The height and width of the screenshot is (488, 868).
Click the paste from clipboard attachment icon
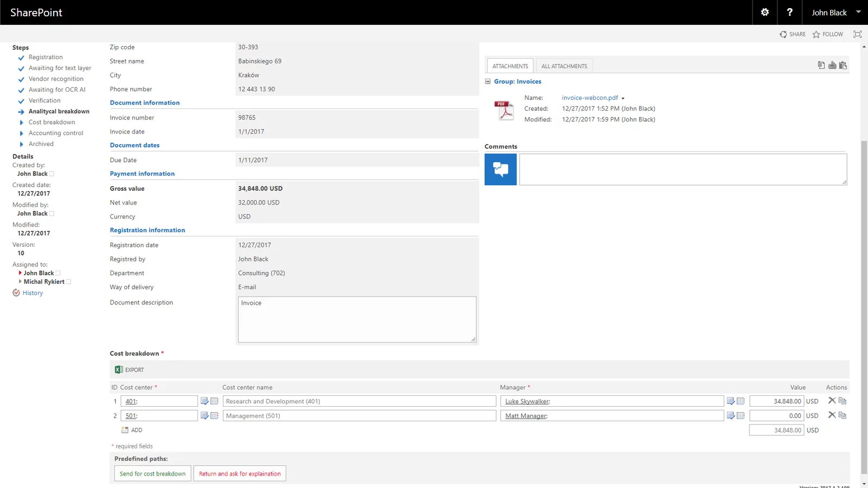843,65
